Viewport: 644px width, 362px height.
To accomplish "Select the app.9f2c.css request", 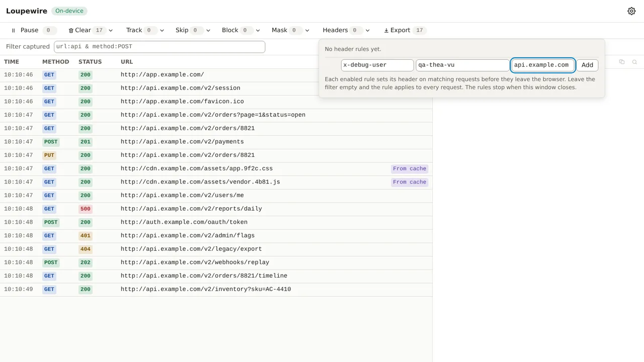I will 216,168.
